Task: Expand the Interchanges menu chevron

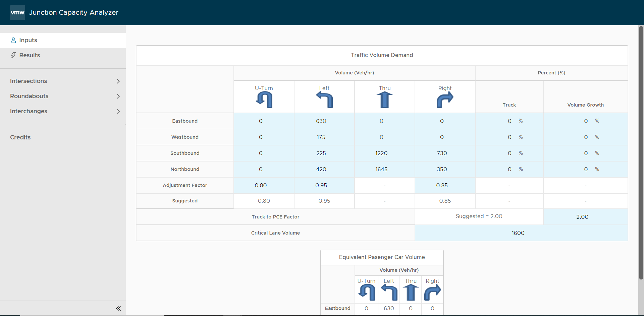Action: (118, 111)
